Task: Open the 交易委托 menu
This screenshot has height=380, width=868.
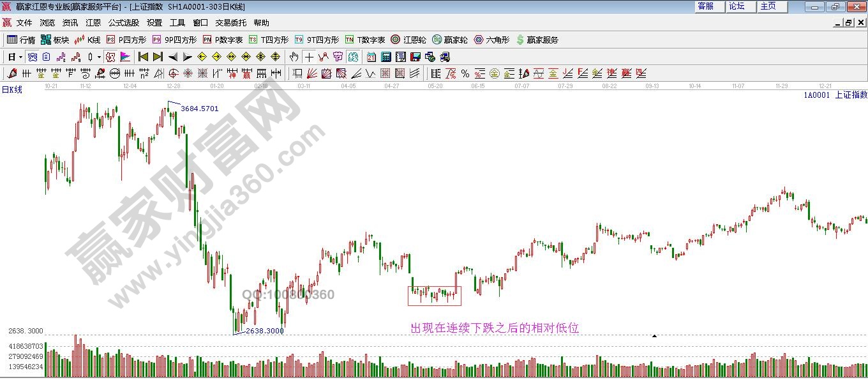Action: 230,23
